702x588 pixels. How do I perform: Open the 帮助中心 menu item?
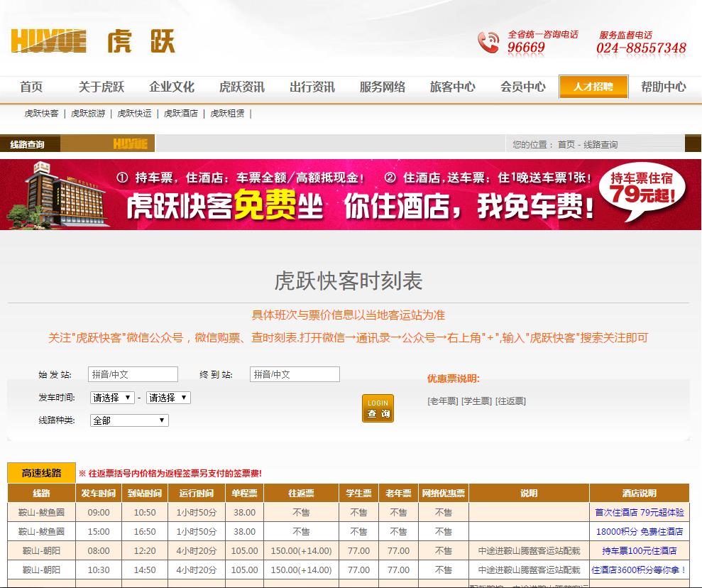click(x=664, y=87)
